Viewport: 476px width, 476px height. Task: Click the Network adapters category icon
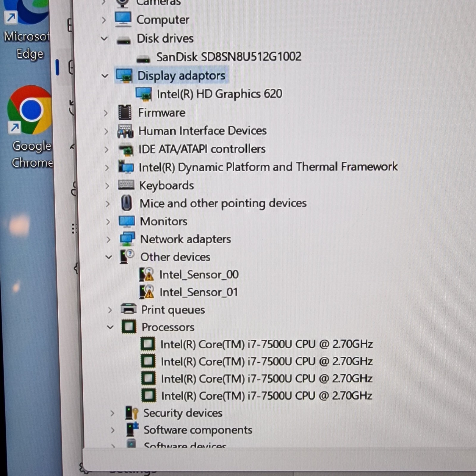[x=127, y=239]
